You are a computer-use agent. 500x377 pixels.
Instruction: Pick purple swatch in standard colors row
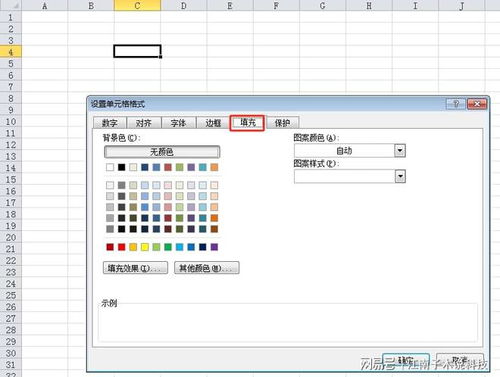214,247
